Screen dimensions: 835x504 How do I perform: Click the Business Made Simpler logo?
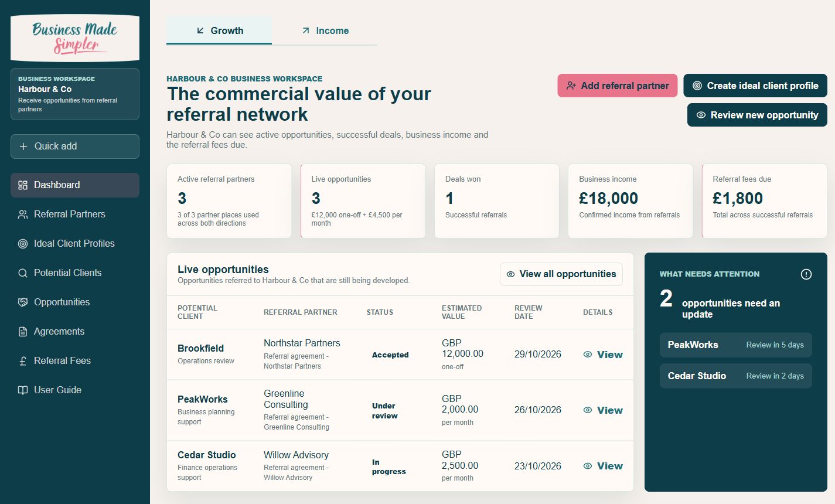(x=75, y=38)
